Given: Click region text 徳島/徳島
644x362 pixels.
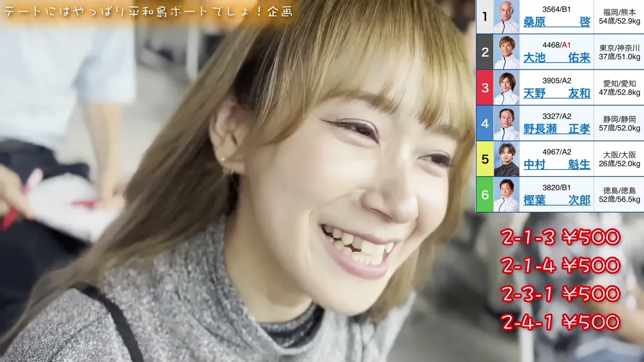Looking at the screenshot, I should 619,191.
